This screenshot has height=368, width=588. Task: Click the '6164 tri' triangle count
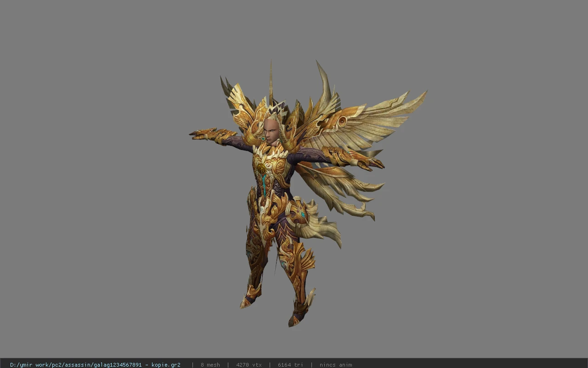click(290, 365)
